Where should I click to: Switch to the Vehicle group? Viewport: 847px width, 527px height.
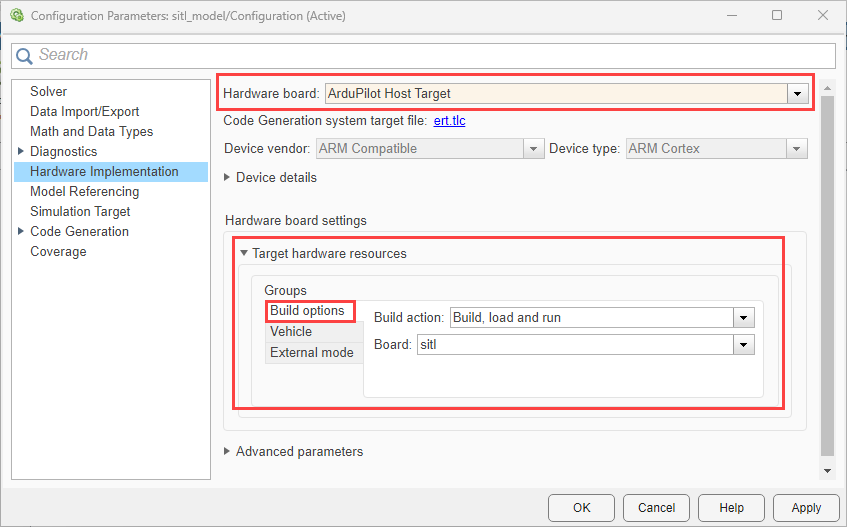tap(314, 332)
